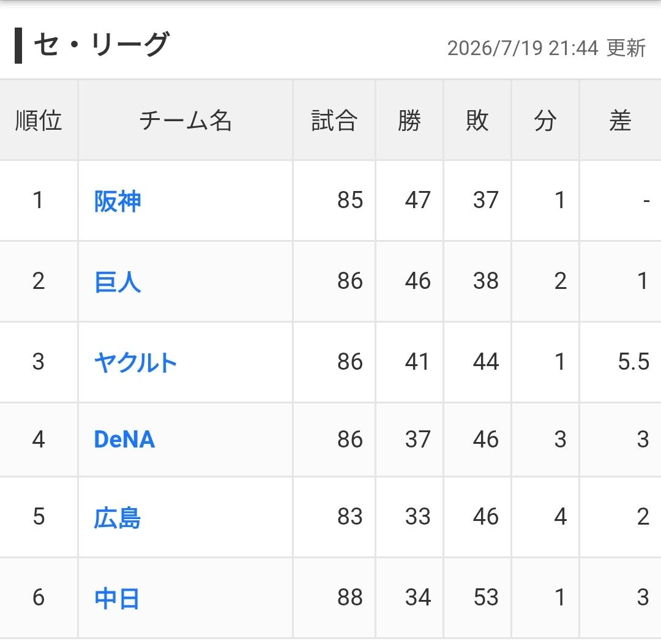This screenshot has height=644, width=661.
Task: Click the 試合 column header
Action: 334,120
